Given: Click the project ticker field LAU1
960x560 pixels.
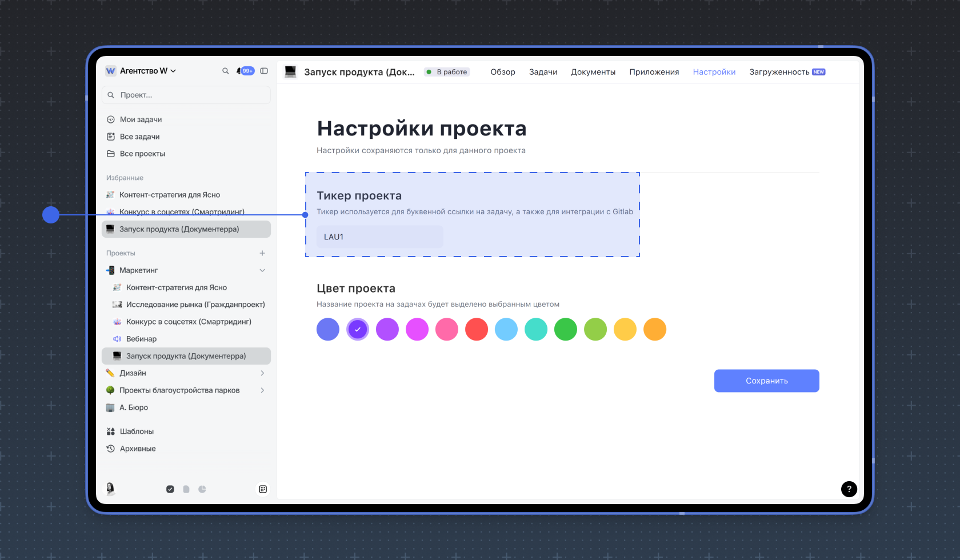Looking at the screenshot, I should click(x=379, y=237).
